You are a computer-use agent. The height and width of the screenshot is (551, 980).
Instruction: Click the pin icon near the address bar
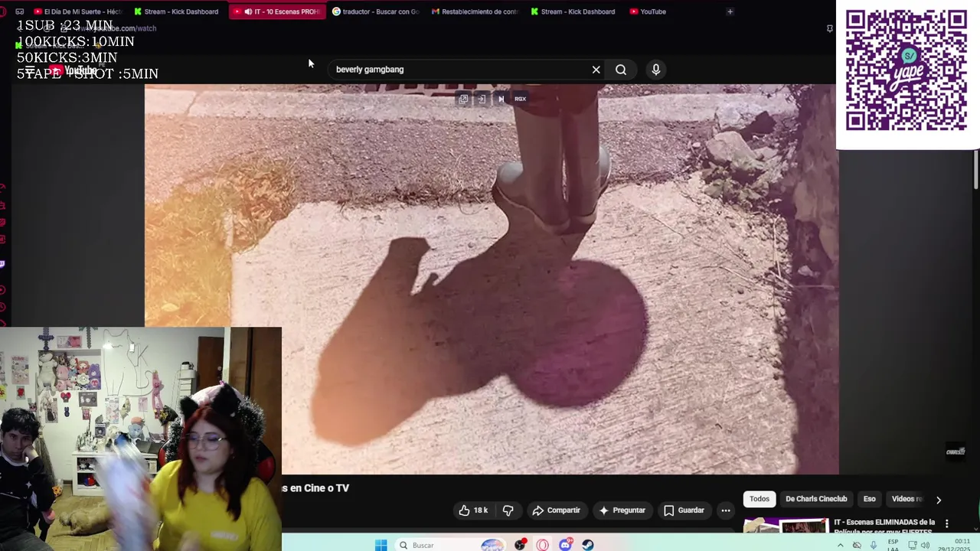[829, 28]
